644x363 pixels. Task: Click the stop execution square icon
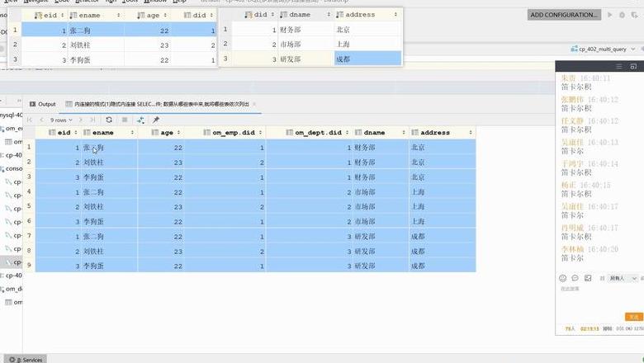tap(125, 120)
